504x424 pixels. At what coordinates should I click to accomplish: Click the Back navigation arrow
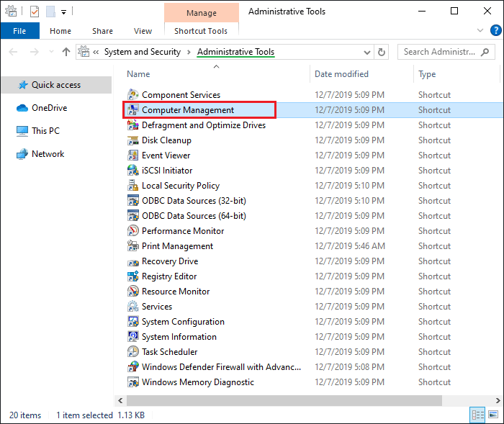[13, 52]
